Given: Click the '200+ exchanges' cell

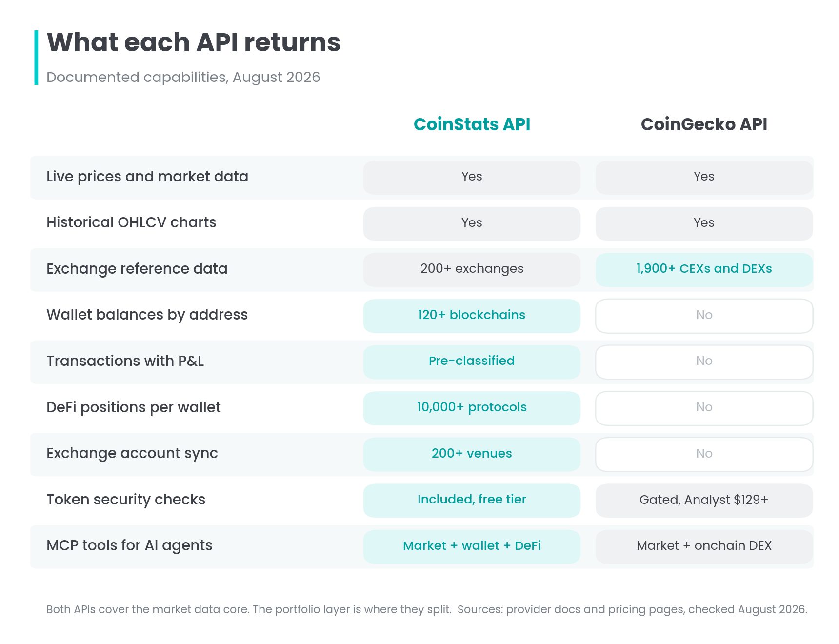Looking at the screenshot, I should pos(472,269).
